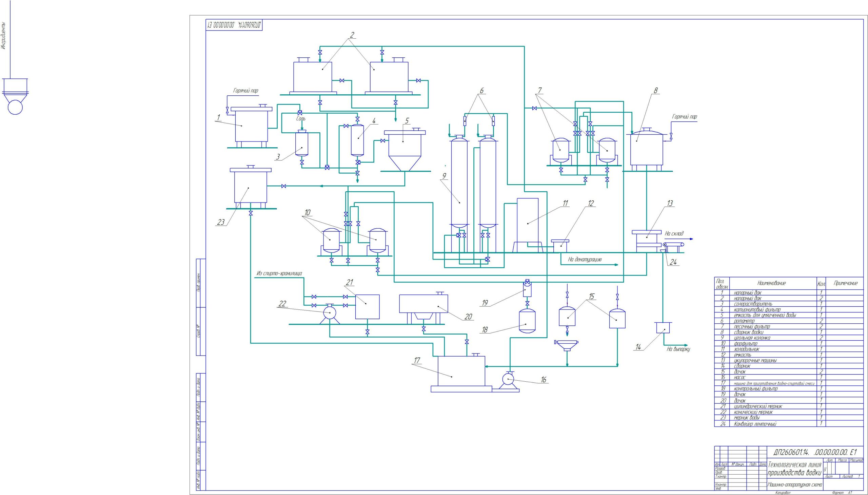Select table row 'мерник воды'
The width and height of the screenshot is (868, 495).
(x=789, y=418)
